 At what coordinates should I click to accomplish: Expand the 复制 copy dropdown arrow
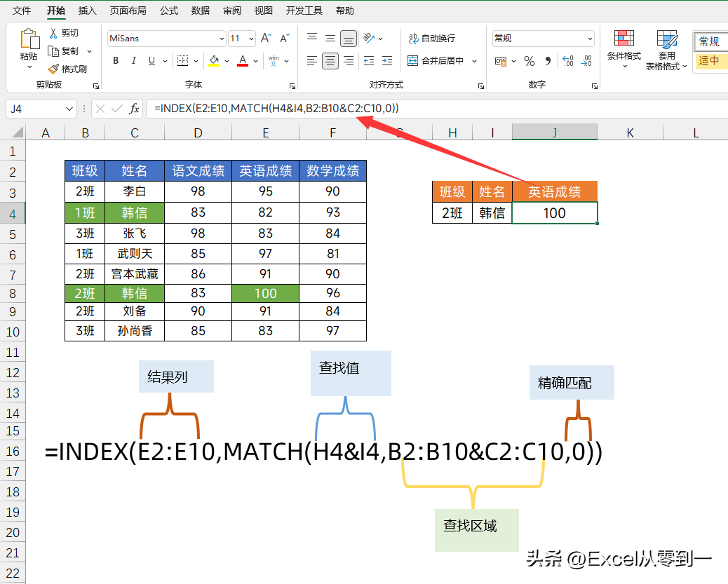(x=89, y=51)
